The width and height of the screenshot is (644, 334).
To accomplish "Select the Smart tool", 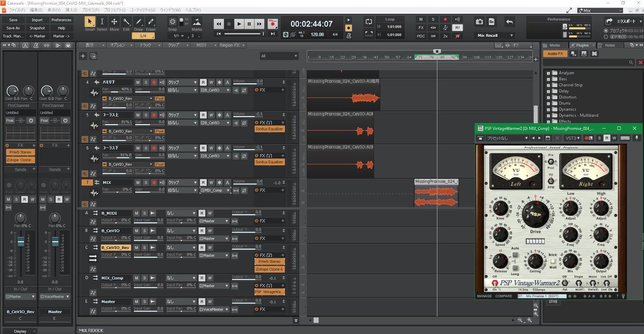I will point(90,22).
